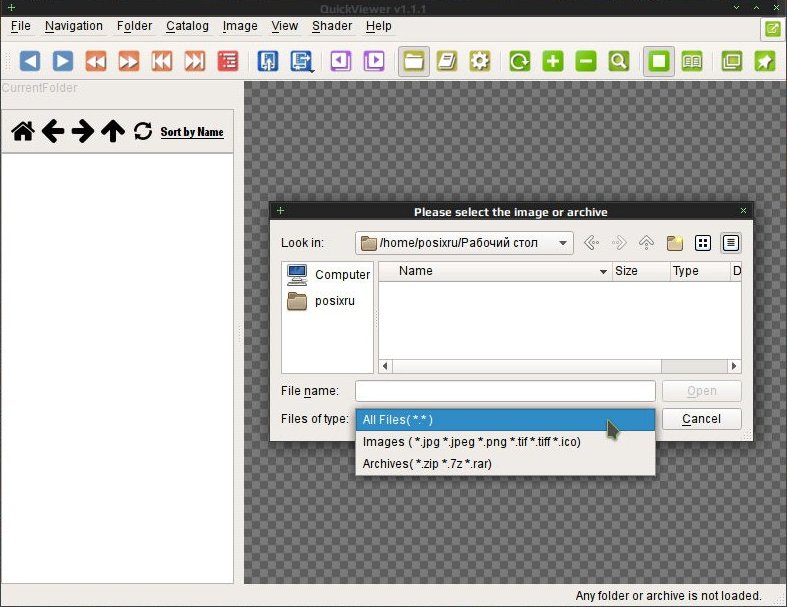Go up one folder in the folder panel
Viewport: 787px width, 607px height.
pyautogui.click(x=113, y=132)
